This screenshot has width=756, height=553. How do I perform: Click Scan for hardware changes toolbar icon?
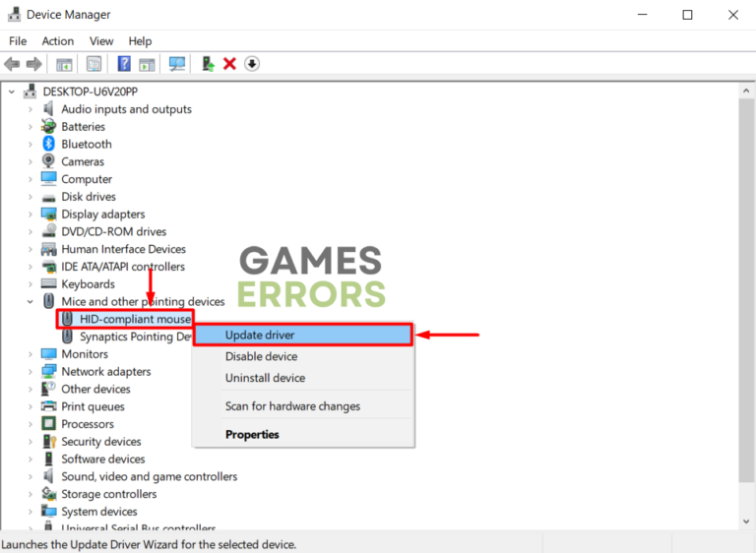(x=177, y=64)
